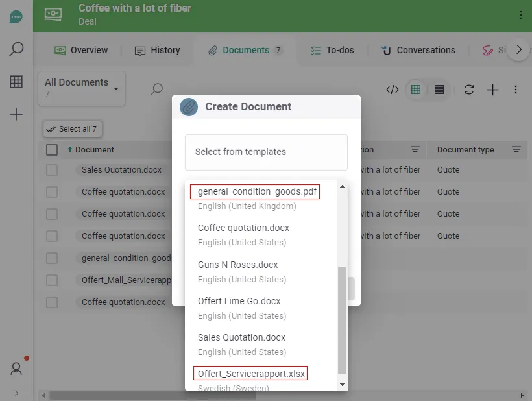Click horizontal scrollbar left arrow
532x401 pixels.
(x=43, y=395)
